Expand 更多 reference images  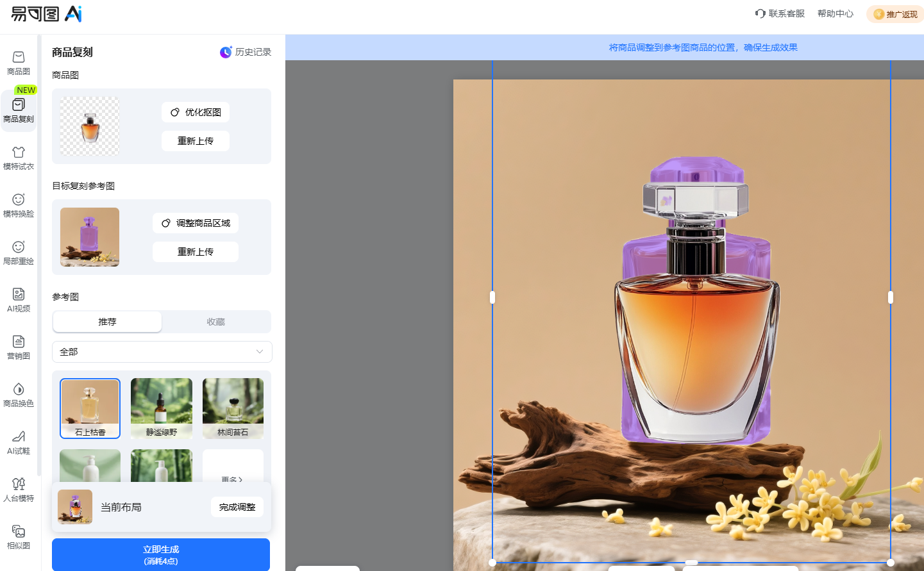point(232,478)
